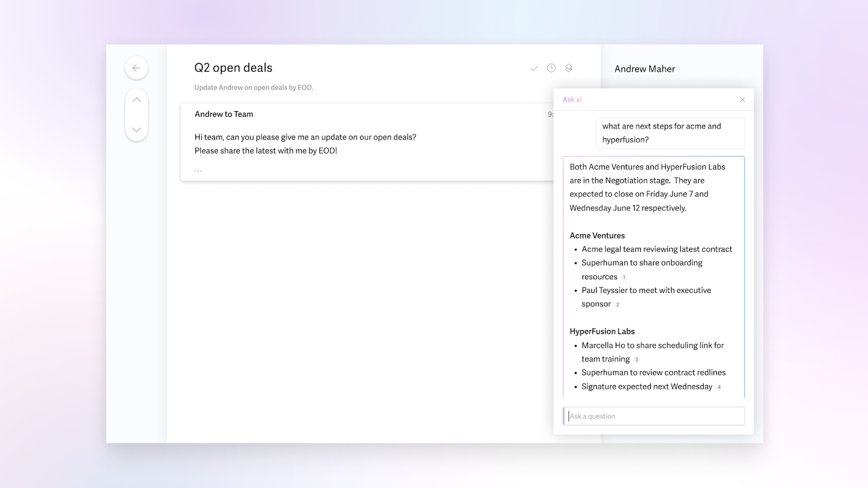Image resolution: width=868 pixels, height=488 pixels.
Task: Open citation 4 after Signature expected next Wednesday
Action: click(x=719, y=387)
